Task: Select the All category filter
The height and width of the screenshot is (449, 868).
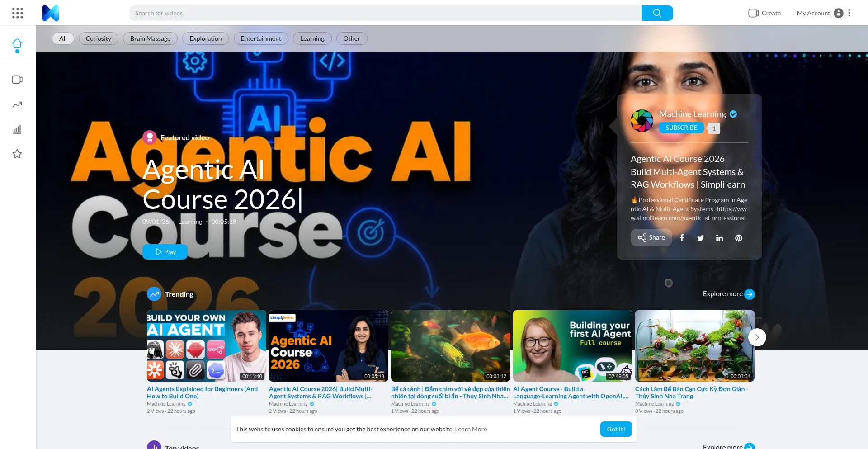Action: pos(63,38)
